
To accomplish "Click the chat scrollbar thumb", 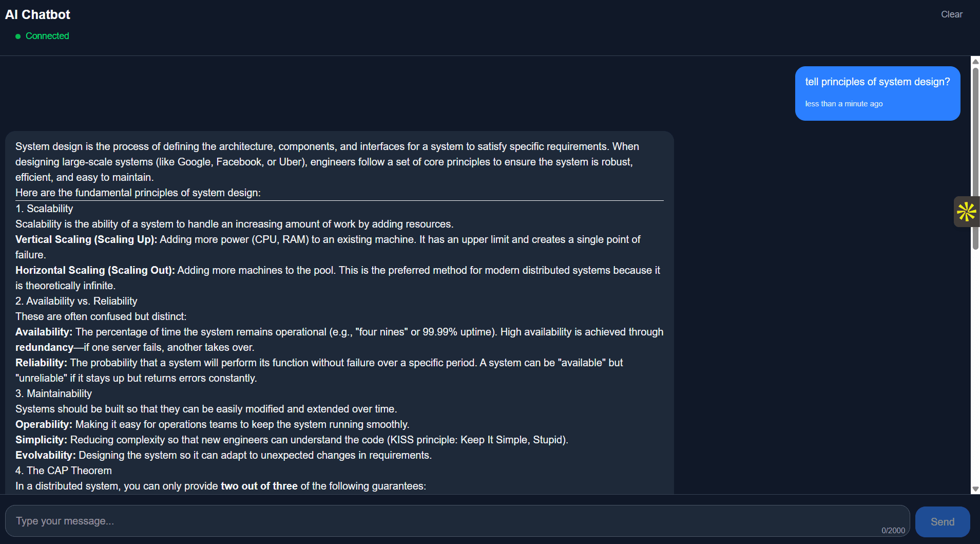I will coord(975,154).
